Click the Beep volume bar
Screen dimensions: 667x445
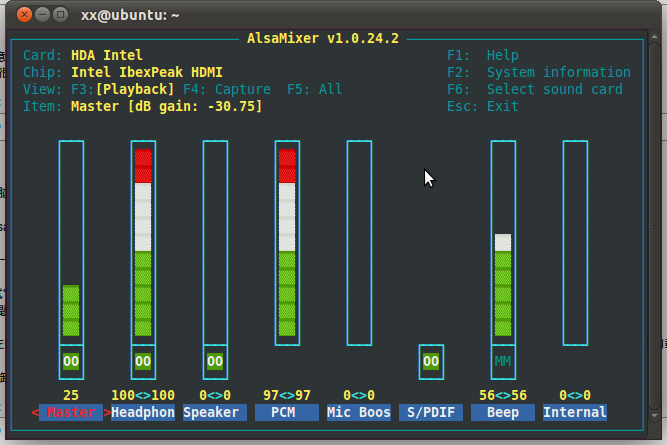(503, 242)
